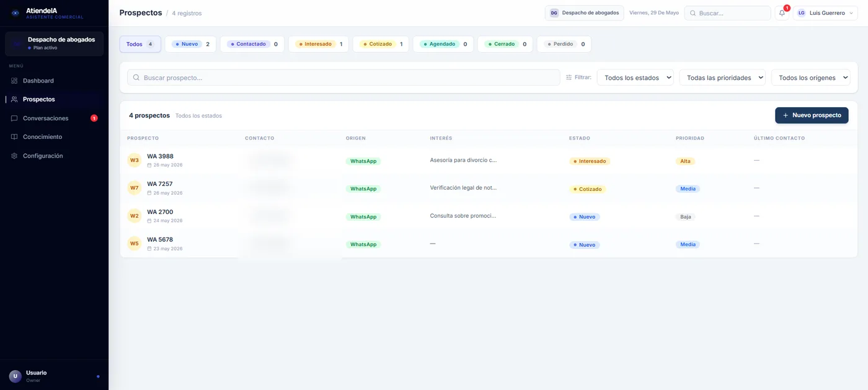
Task: Click the Media priority badge of WA 7257
Action: (688, 188)
